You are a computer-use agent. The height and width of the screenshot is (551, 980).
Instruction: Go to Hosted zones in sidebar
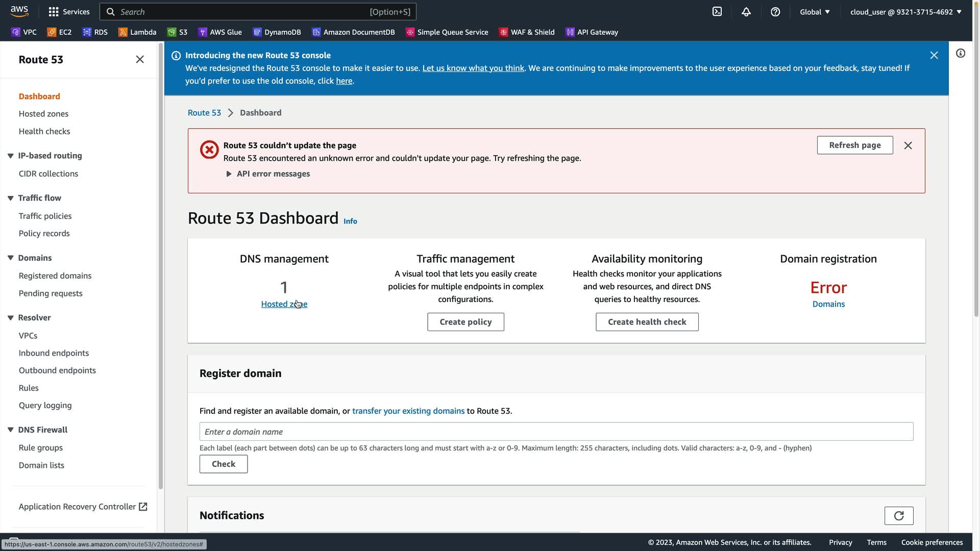43,114
